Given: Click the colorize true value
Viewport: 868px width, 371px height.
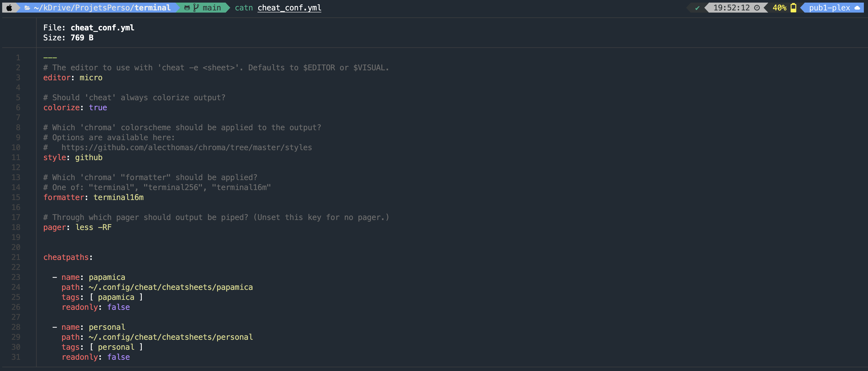Looking at the screenshot, I should point(98,108).
